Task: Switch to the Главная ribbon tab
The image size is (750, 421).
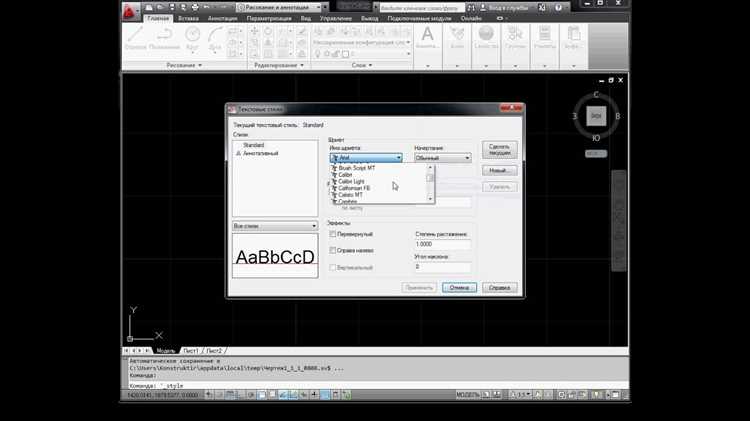Action: [x=158, y=18]
